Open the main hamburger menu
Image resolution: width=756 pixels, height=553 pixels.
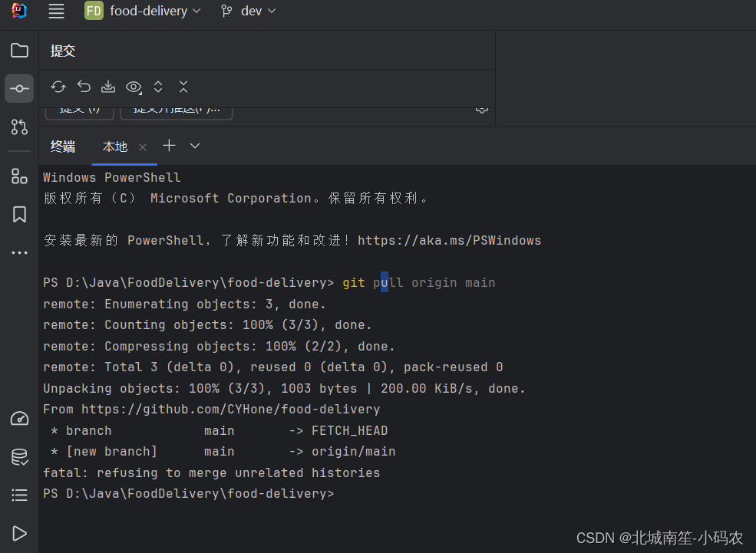pyautogui.click(x=56, y=11)
